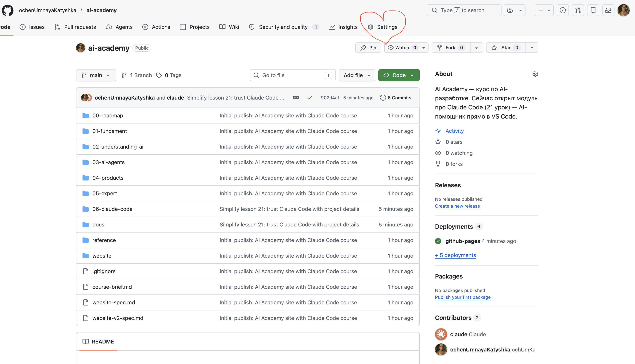Click the Activity pulse icon
Screen dimensions: 635x364
pos(438,131)
